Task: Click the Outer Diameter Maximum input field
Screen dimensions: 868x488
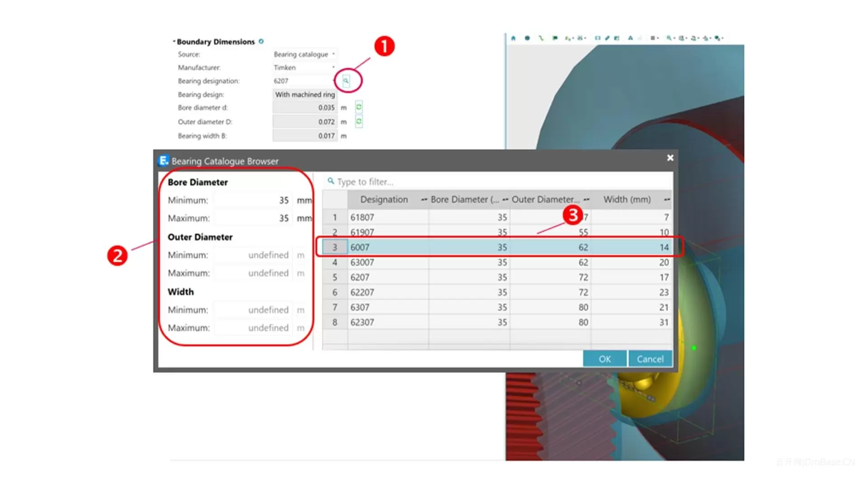Action: [253, 273]
